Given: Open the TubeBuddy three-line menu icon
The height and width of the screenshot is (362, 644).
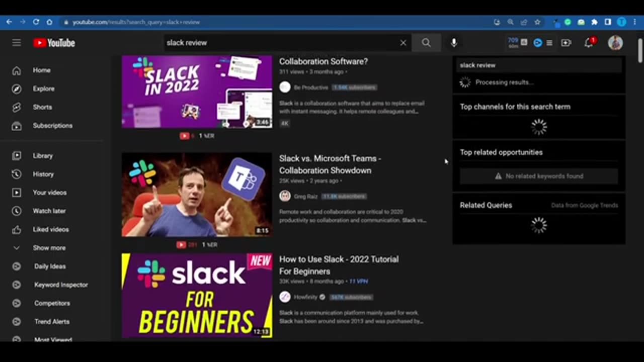Looking at the screenshot, I should 549,43.
